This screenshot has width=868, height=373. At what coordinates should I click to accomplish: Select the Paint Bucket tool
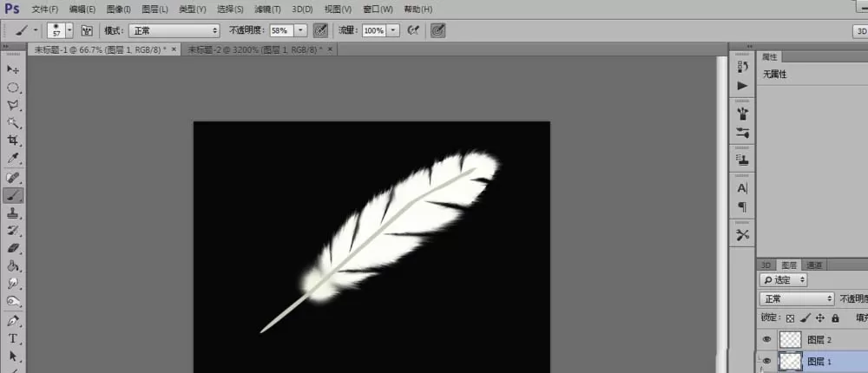[x=13, y=266]
